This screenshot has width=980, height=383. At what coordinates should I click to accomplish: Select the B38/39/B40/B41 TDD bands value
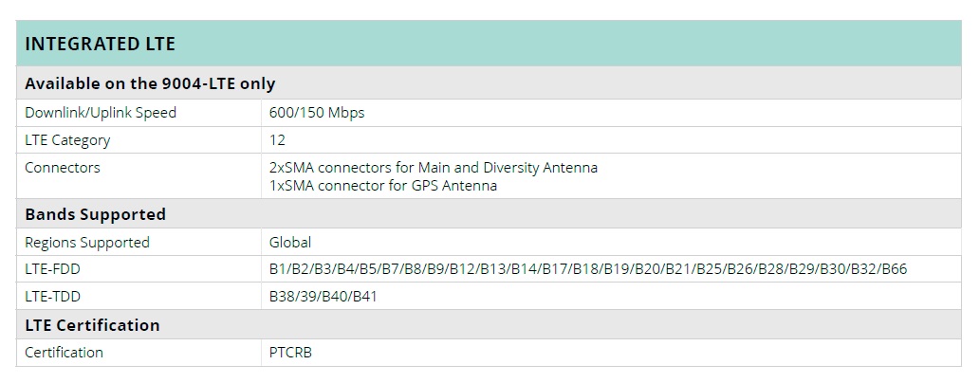pos(324,297)
